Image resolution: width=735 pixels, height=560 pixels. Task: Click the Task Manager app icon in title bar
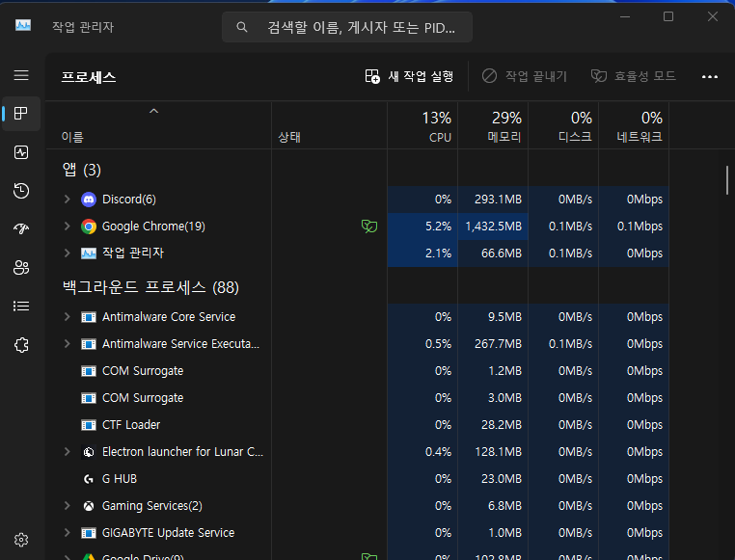(23, 26)
